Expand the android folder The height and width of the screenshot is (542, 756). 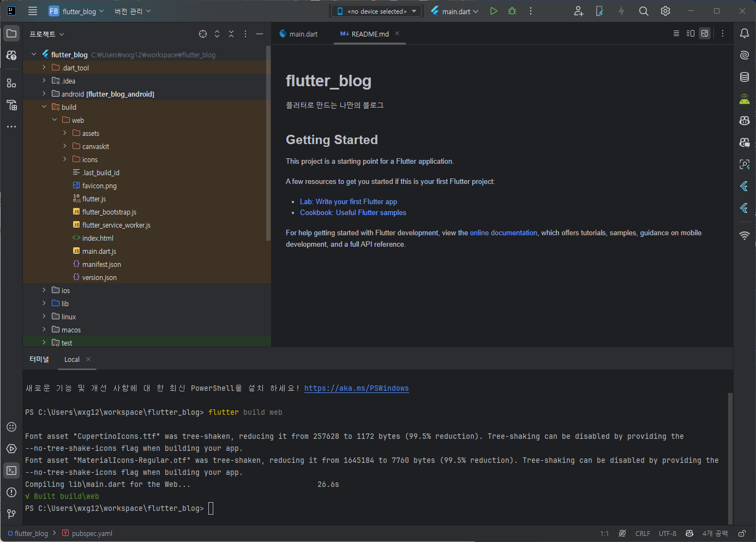44,94
